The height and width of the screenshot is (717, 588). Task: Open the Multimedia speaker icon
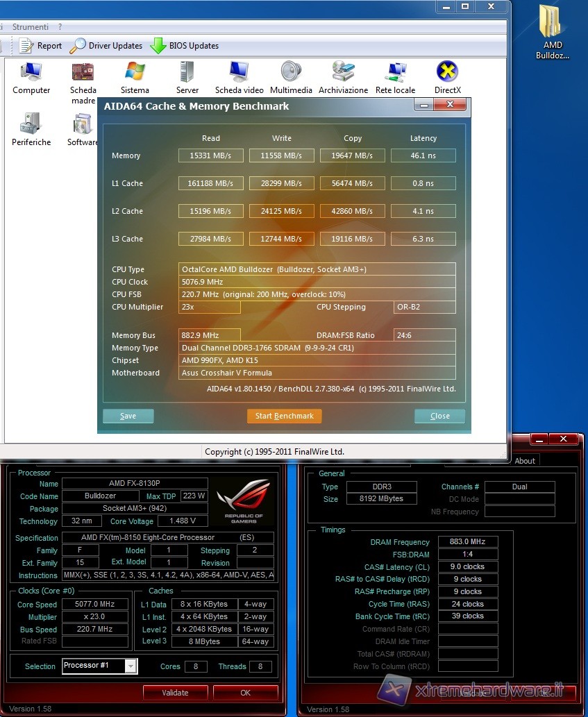[291, 72]
